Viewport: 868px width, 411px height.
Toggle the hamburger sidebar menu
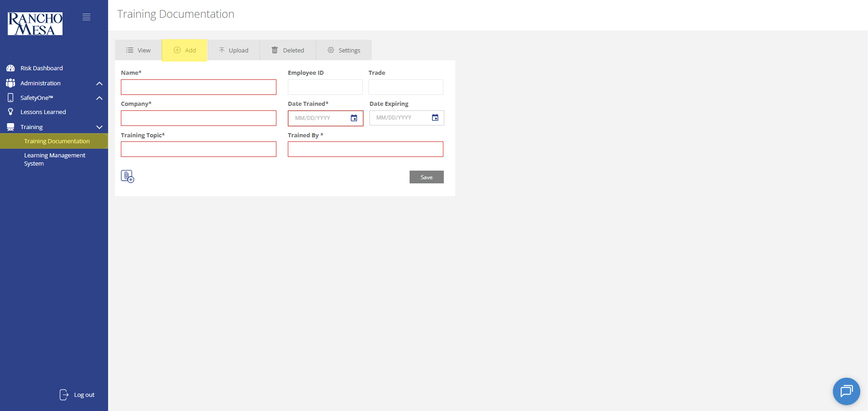(86, 17)
